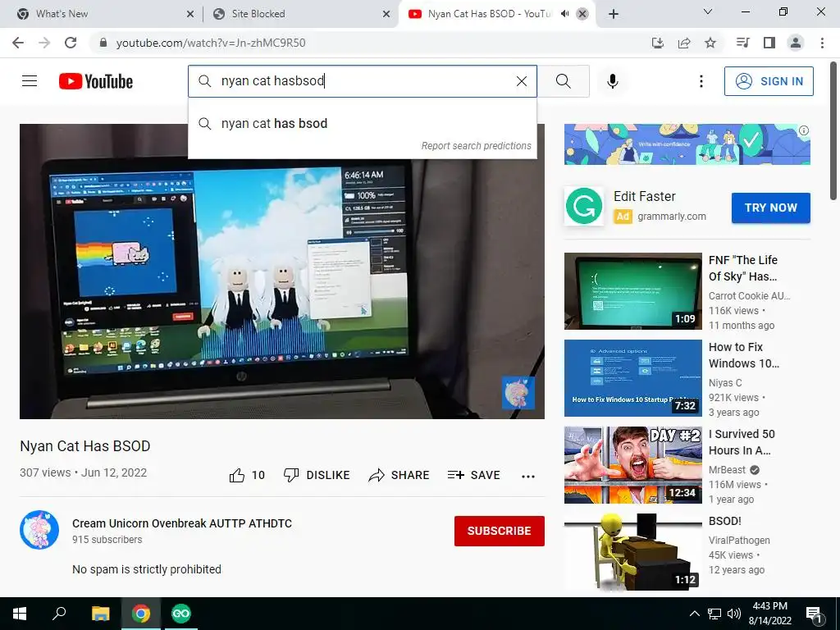
Task: Like the video with thumbs up
Action: point(247,475)
